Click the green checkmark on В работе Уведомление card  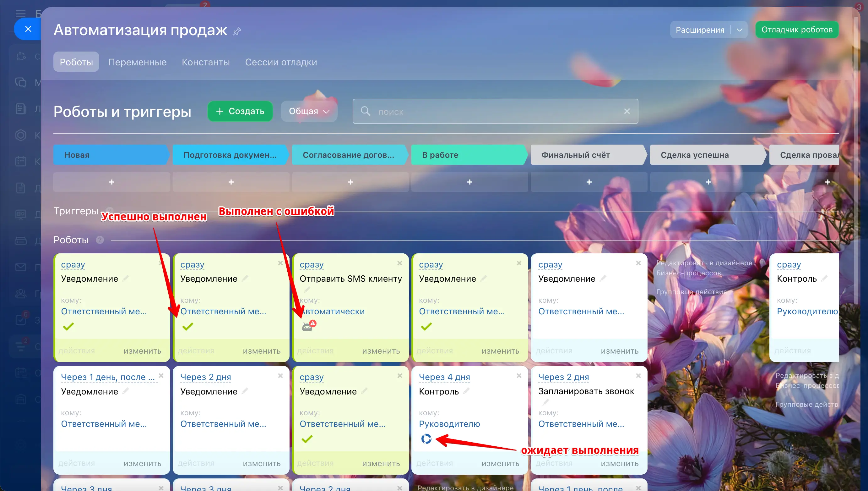tap(426, 326)
